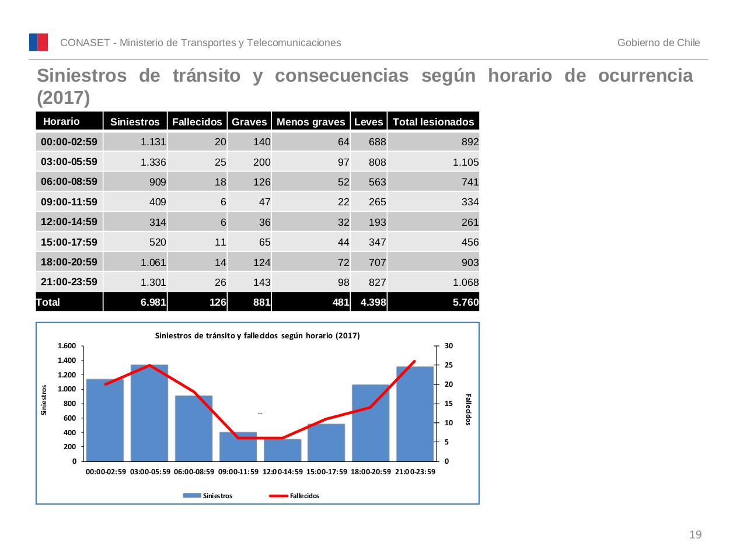Image resolution: width=747 pixels, height=560 pixels.
Task: Click the red Fallecidos legend line
Action: tap(278, 495)
